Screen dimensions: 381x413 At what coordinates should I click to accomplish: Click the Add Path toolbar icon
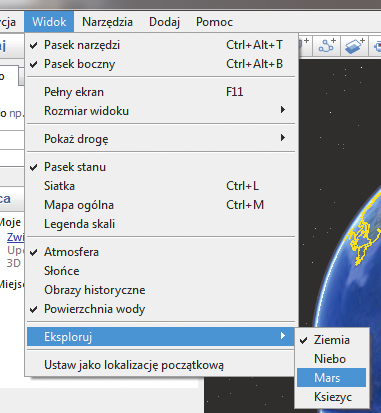(326, 46)
